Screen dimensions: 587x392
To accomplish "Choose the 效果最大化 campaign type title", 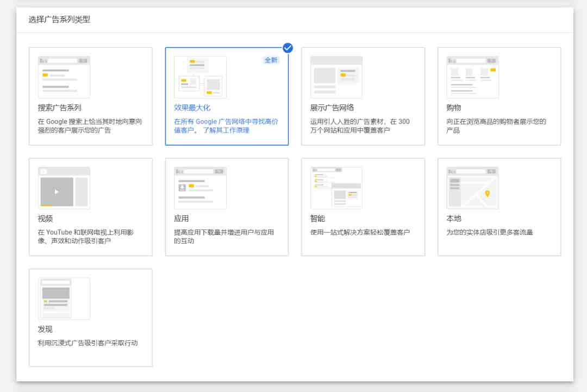I will click(x=192, y=108).
